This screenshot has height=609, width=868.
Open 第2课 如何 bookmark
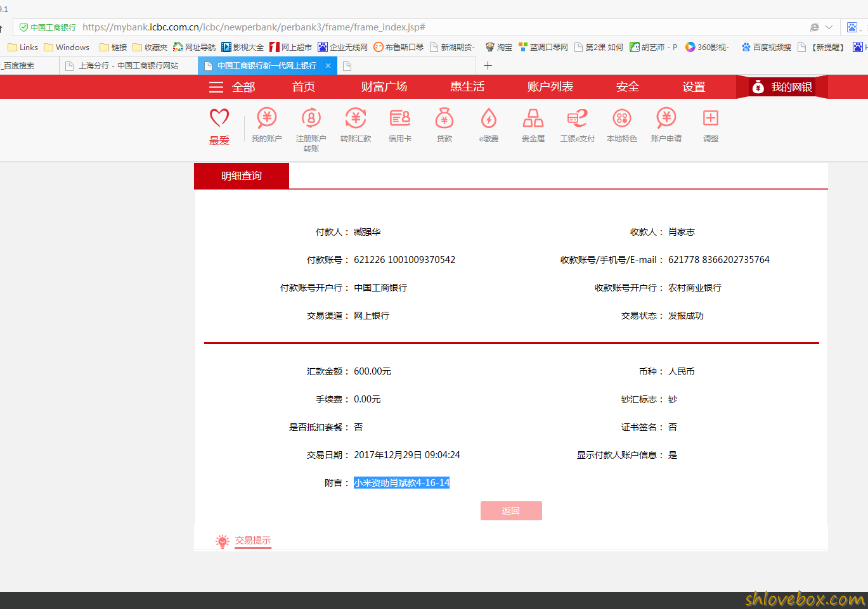coord(599,47)
